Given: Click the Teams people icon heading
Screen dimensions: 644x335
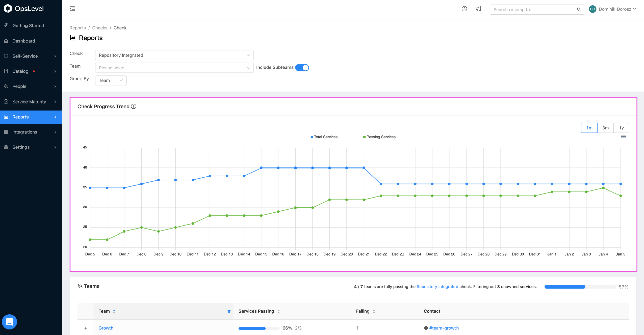Looking at the screenshot, I should (x=80, y=286).
